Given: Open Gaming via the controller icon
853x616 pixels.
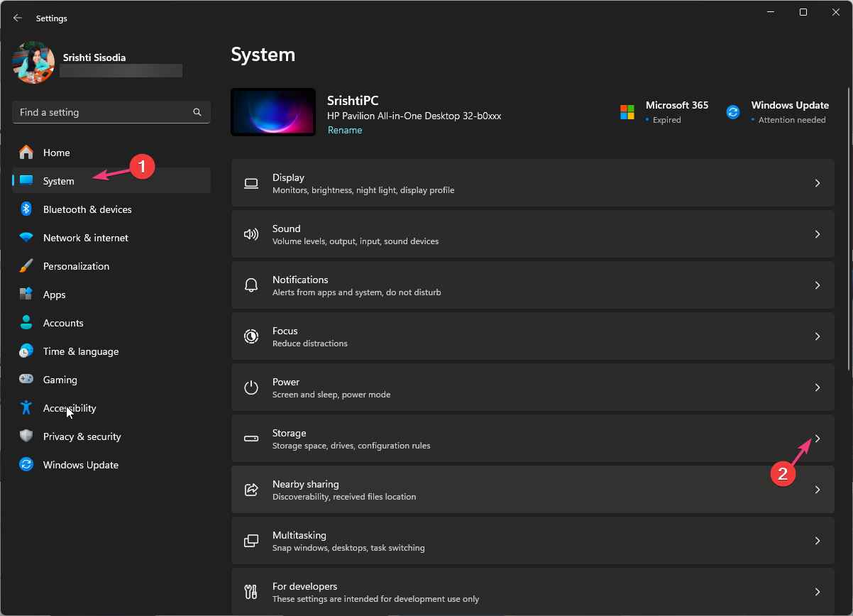Looking at the screenshot, I should coord(26,380).
